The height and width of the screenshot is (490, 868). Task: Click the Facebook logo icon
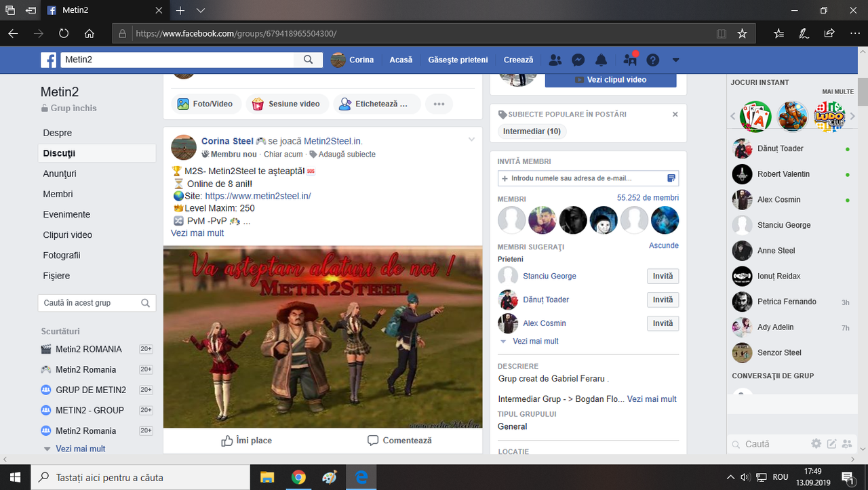tap(48, 60)
